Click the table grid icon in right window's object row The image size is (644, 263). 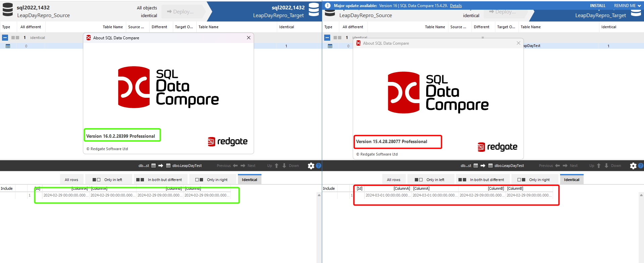click(330, 46)
